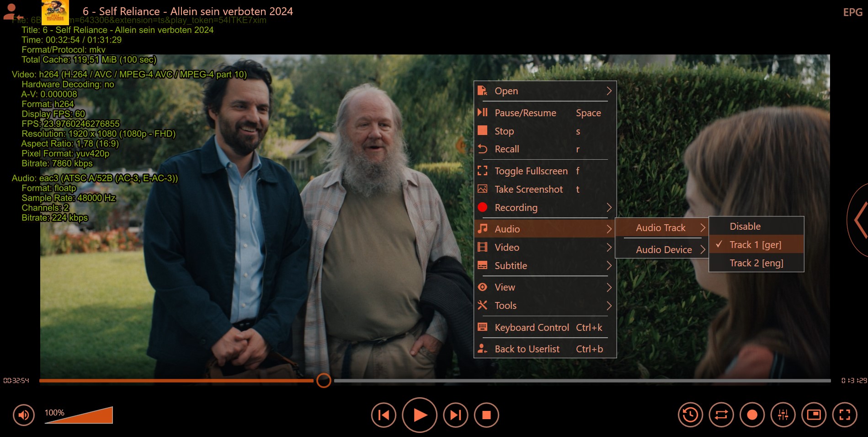Stop playback with the round stop button
This screenshot has height=437, width=868.
(x=486, y=415)
